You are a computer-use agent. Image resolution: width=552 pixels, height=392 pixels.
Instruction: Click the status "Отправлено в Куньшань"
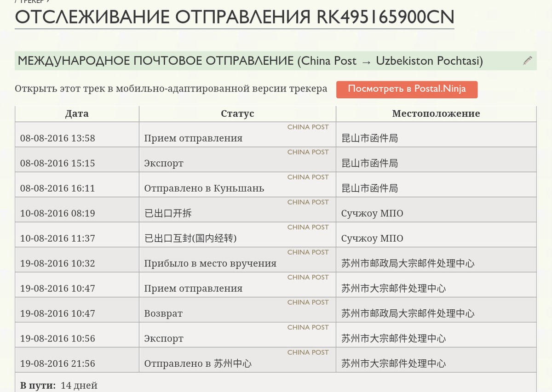(x=204, y=188)
